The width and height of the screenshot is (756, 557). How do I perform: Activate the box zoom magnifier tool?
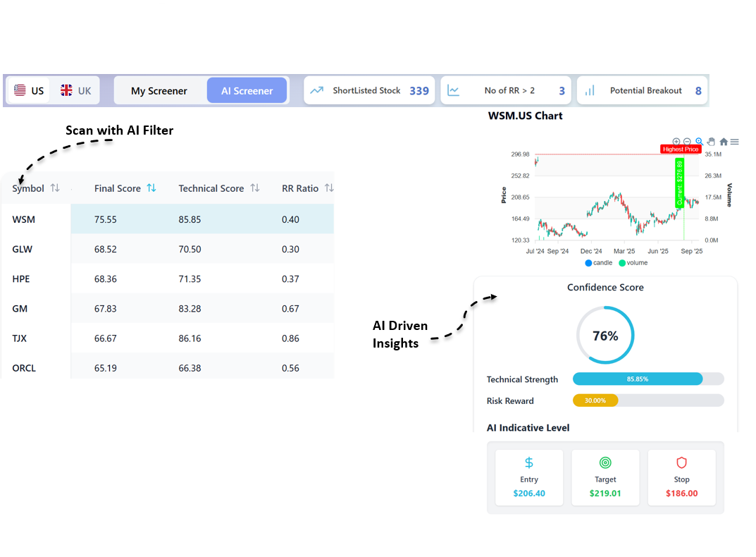[699, 141]
